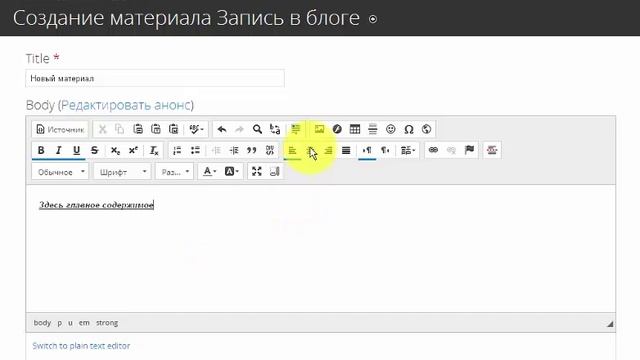Click the Copy icon in toolbar
This screenshot has width=640, height=360.
pos(120,129)
